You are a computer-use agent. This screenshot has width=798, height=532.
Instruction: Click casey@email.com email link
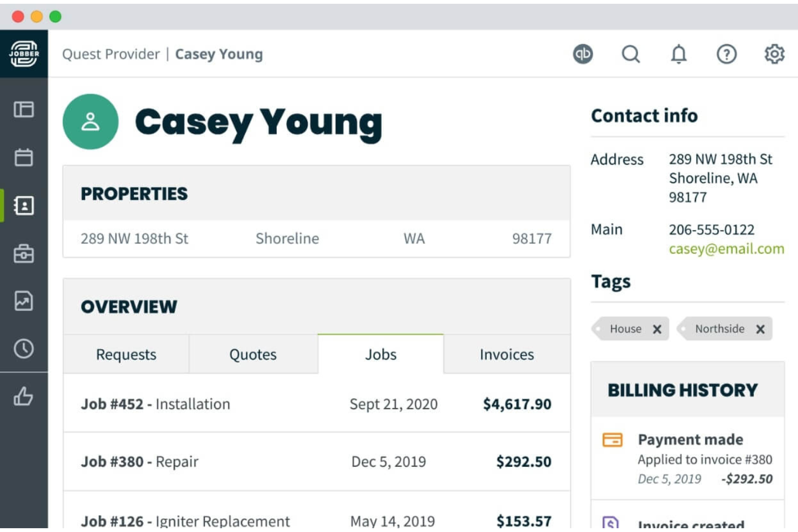(726, 248)
